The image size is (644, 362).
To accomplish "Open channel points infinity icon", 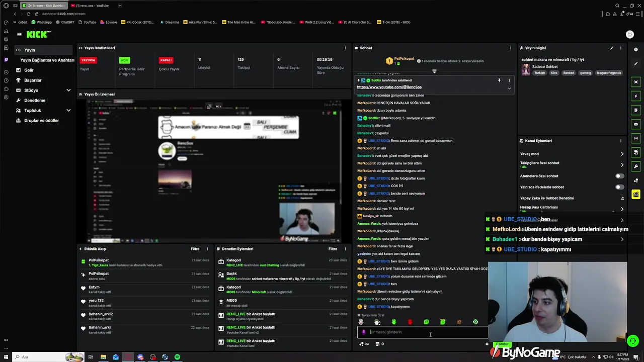I will point(364,344).
